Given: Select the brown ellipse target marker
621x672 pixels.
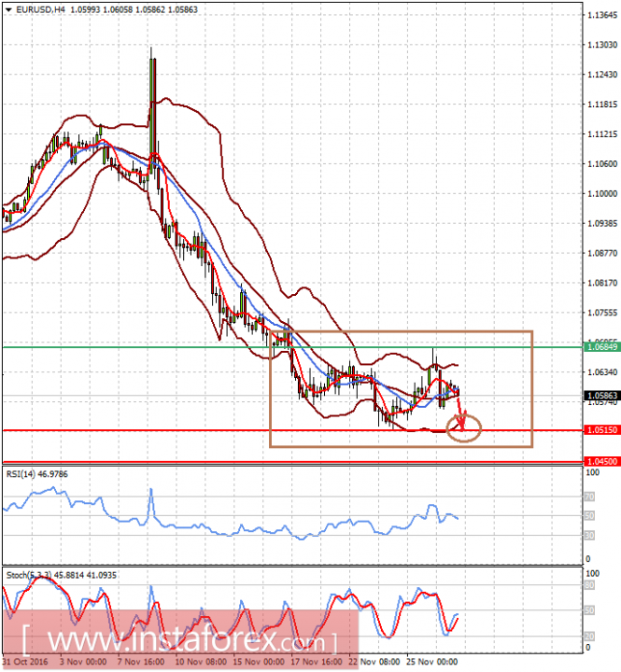Looking at the screenshot, I should click(x=463, y=427).
